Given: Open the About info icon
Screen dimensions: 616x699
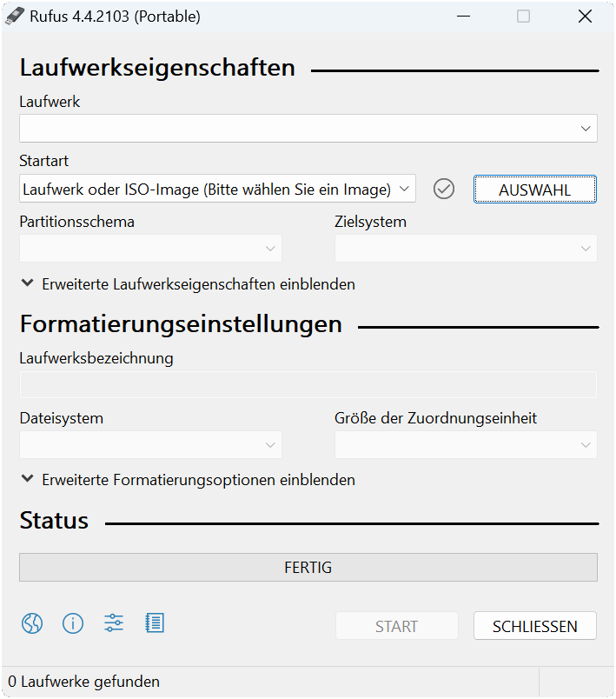Looking at the screenshot, I should 73,623.
